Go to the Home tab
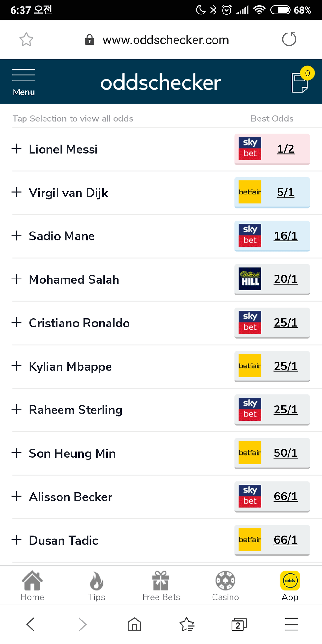 [x=32, y=586]
